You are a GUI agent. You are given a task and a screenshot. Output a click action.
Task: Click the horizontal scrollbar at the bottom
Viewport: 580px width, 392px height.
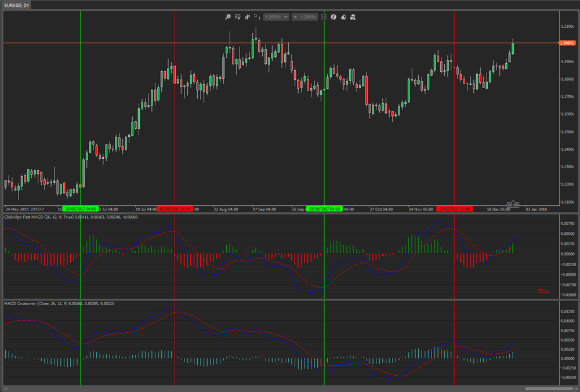(548, 388)
